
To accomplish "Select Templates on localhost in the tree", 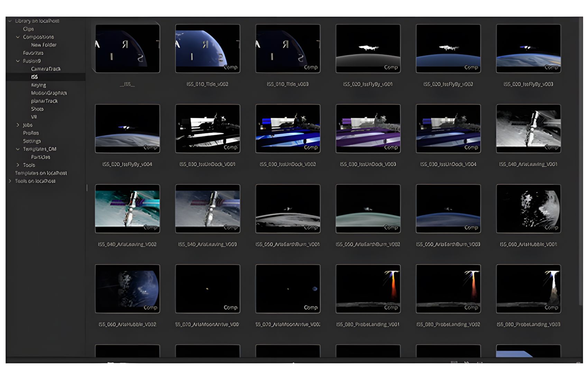I will click(41, 173).
